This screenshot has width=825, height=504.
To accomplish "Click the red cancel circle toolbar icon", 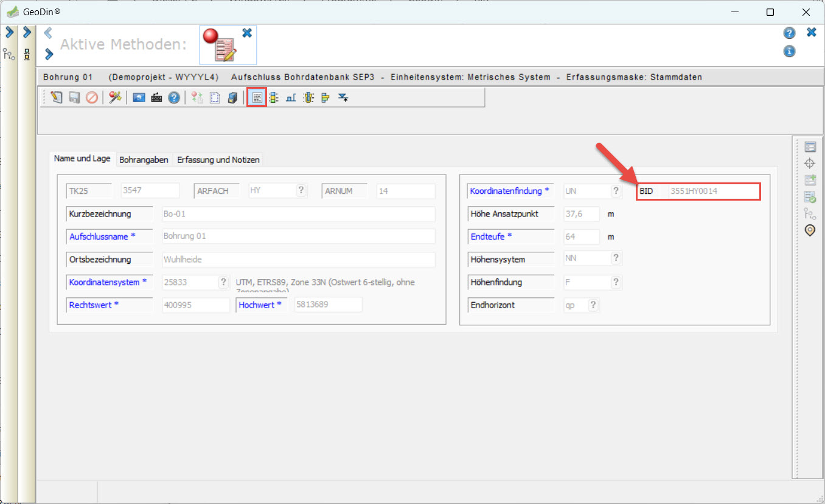I will pos(91,97).
